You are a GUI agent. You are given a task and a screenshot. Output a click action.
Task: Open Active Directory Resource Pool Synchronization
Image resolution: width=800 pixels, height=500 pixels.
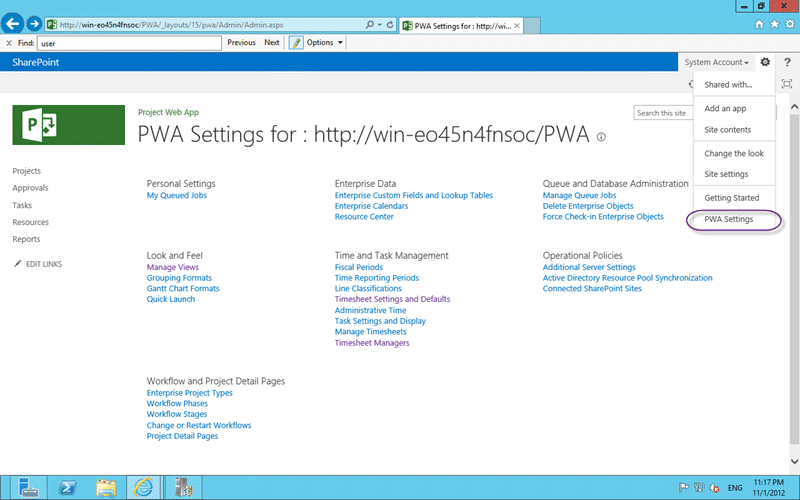coord(628,278)
